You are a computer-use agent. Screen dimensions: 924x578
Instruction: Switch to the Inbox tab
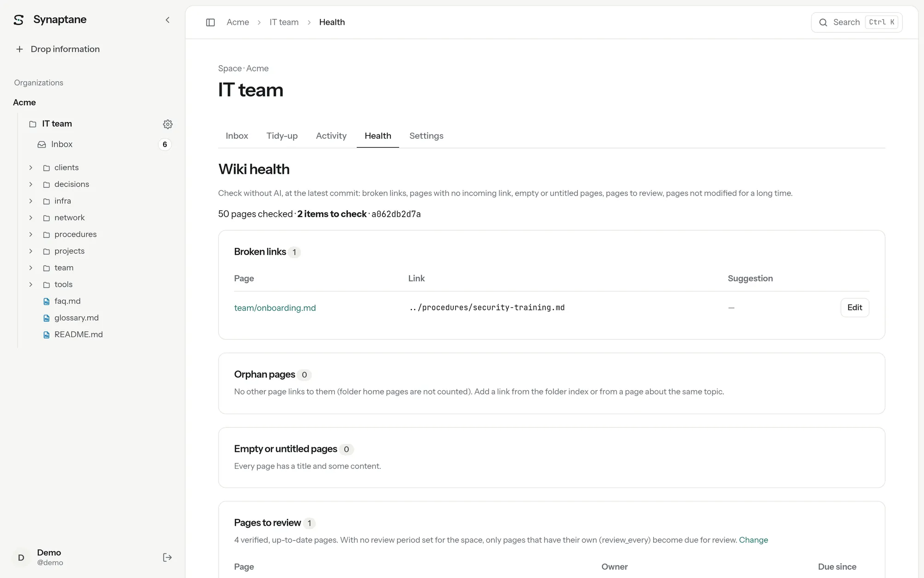click(237, 136)
